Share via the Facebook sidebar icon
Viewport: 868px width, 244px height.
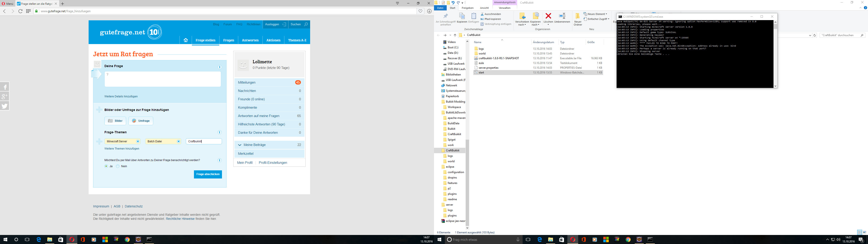5,87
